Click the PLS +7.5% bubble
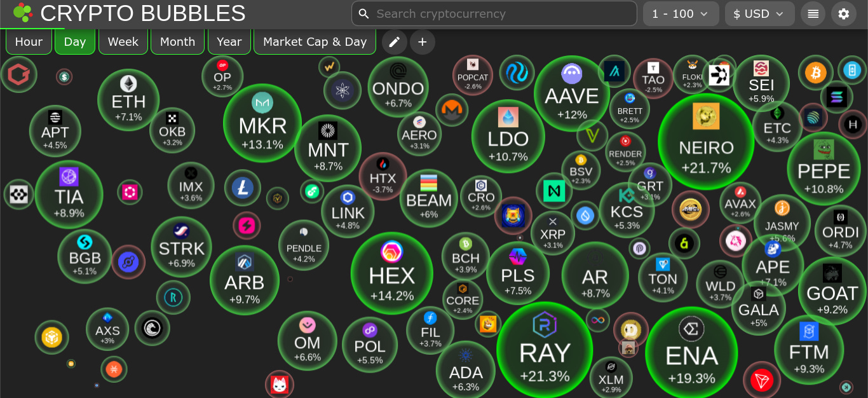Image resolution: width=868 pixels, height=398 pixels. (518, 273)
